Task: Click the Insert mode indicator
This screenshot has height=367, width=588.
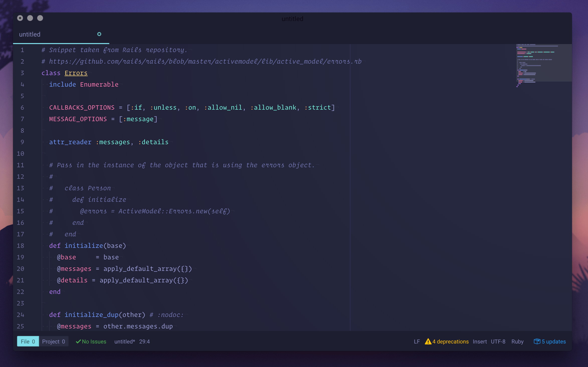Action: 479,341
